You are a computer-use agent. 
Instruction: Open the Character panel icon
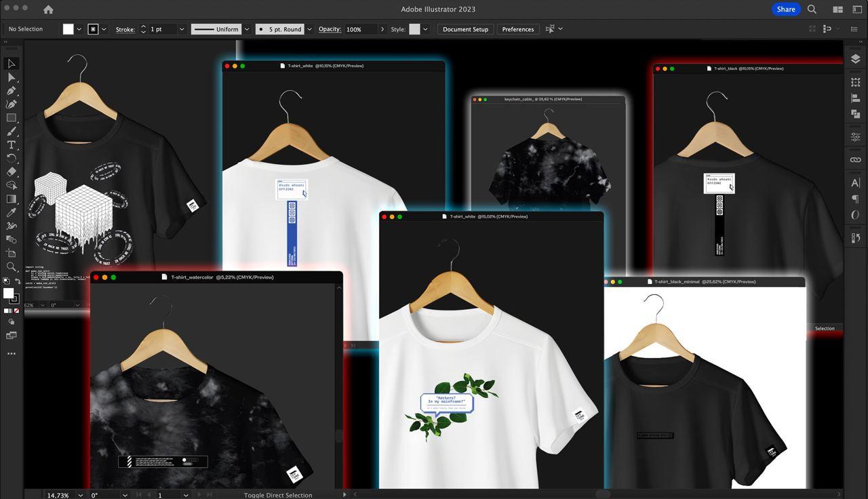855,183
